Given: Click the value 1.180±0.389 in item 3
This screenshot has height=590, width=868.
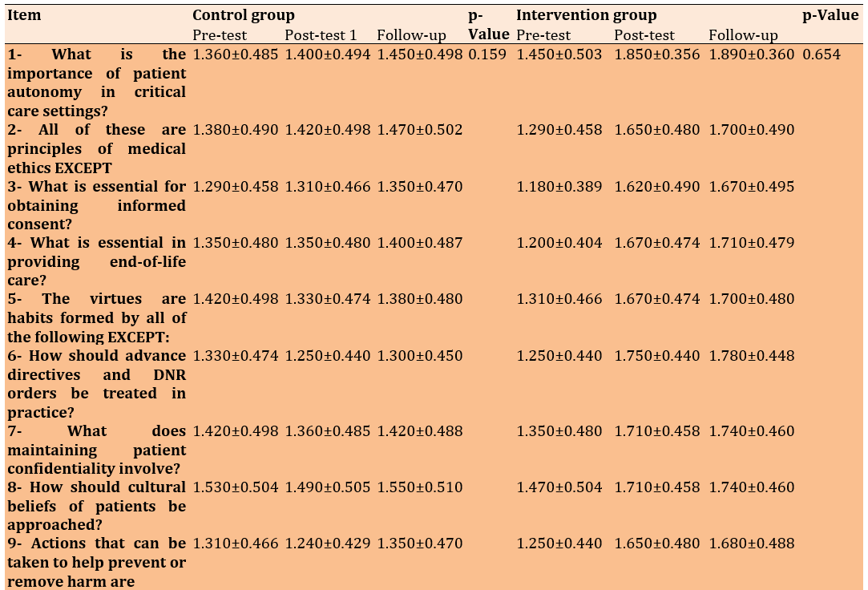Looking at the screenshot, I should tap(559, 187).
